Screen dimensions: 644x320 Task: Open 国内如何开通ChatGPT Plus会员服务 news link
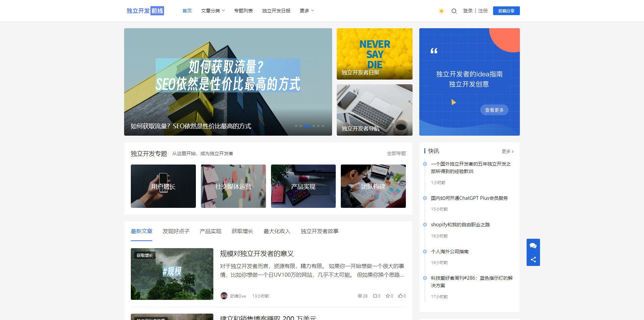[x=469, y=198]
